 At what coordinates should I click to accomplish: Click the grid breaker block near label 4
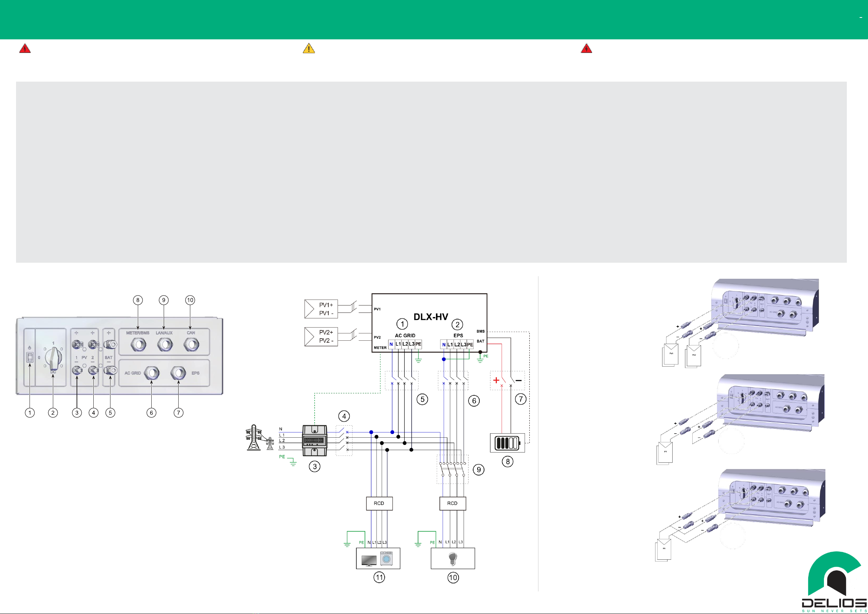[x=344, y=441]
